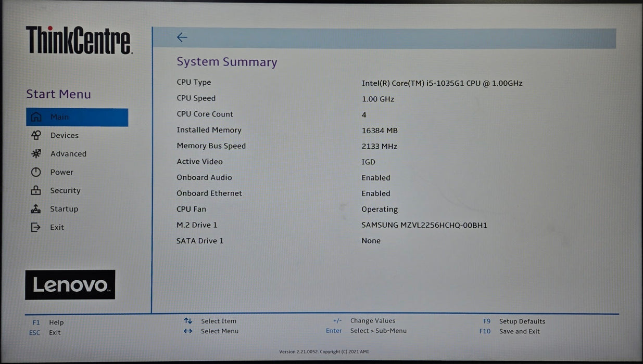Select the Onboard Audio label
This screenshot has height=364, width=643.
[204, 177]
